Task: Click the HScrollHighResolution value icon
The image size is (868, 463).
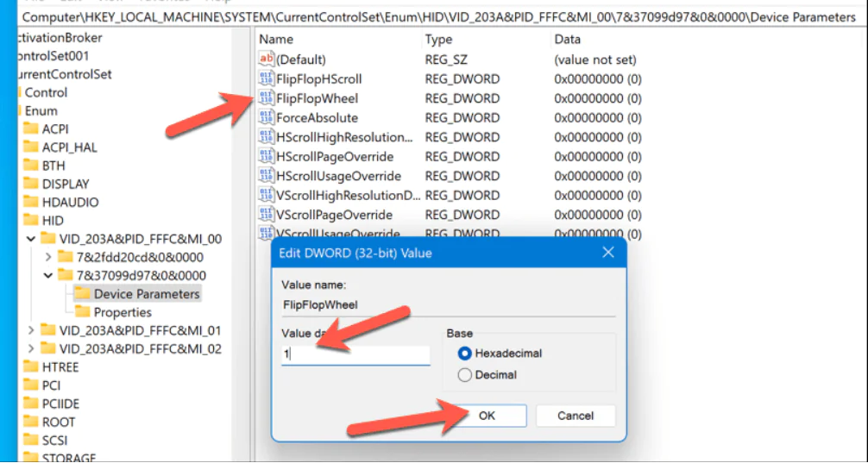Action: pyautogui.click(x=267, y=137)
